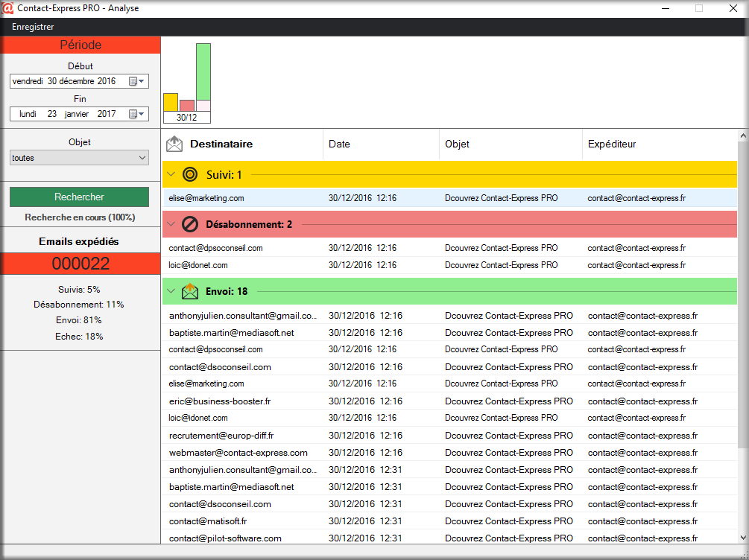Click the Fin date field day value 23
The width and height of the screenshot is (749, 560).
pos(52,114)
